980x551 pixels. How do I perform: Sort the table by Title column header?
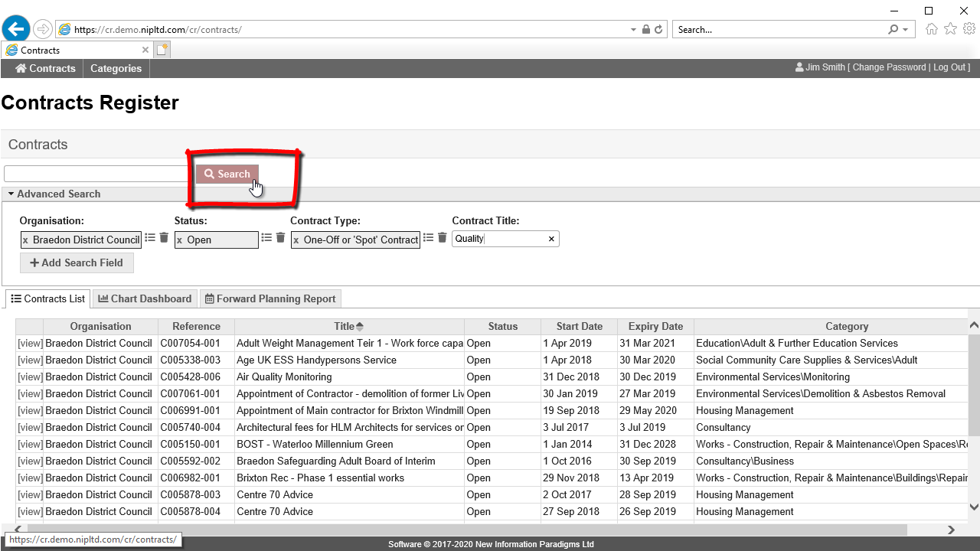348,326
